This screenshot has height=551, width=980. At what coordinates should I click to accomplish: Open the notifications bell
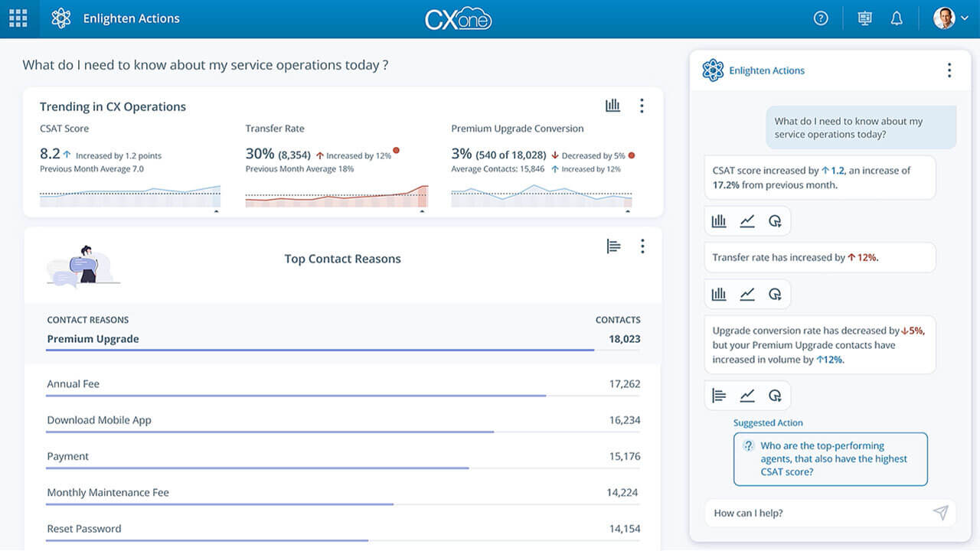(897, 18)
